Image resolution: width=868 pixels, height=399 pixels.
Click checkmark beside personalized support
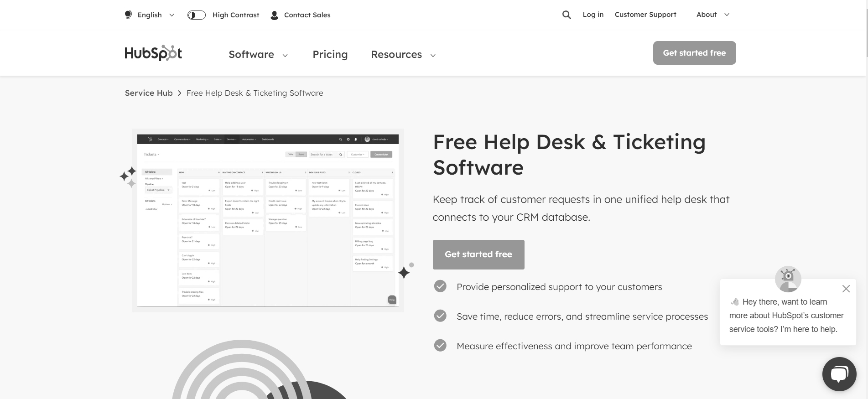pos(440,286)
